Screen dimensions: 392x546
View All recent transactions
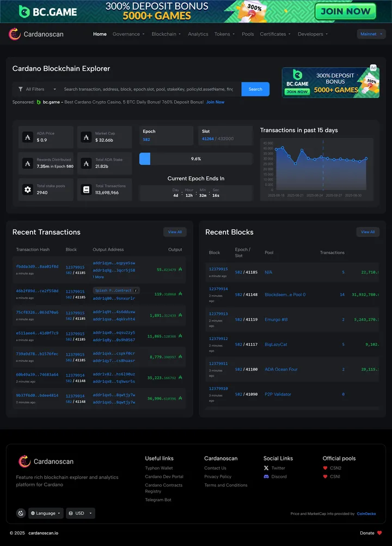[175, 232]
